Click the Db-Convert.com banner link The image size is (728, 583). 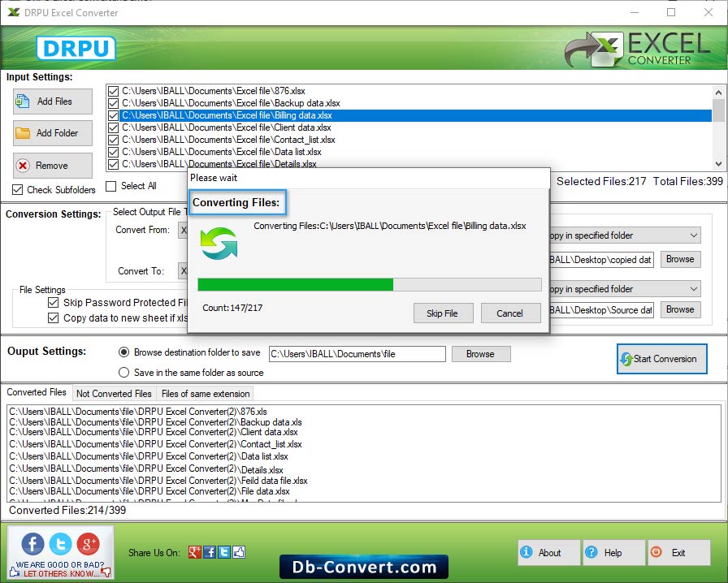(364, 567)
